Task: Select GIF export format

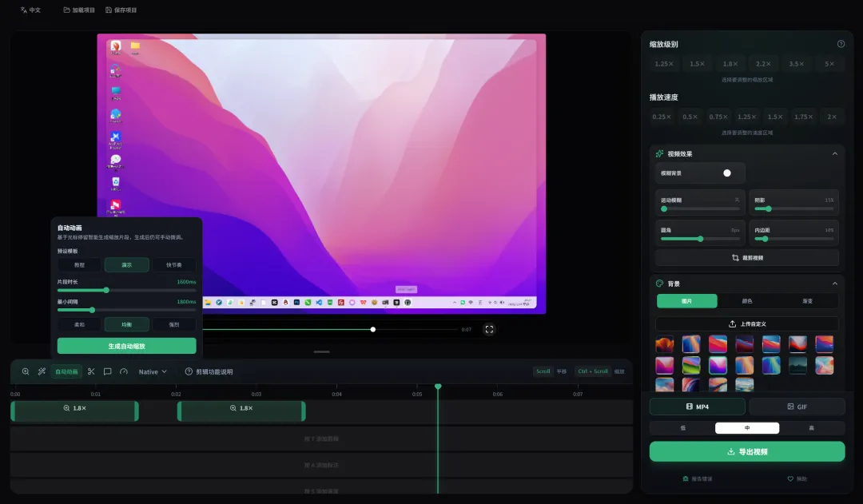Action: [797, 407]
